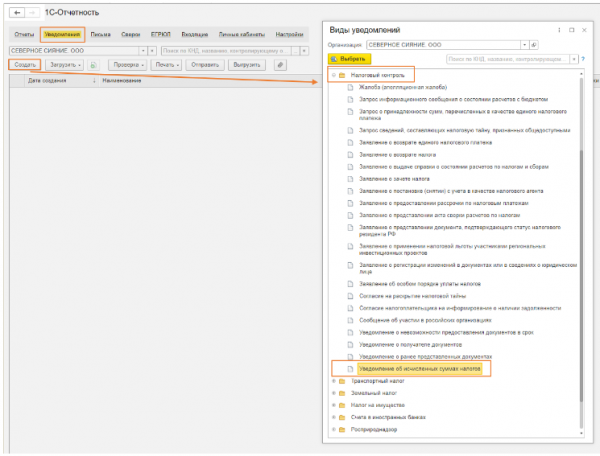Clear the organization field in main window
Screen dimensions: 600x456
[x=152, y=50]
